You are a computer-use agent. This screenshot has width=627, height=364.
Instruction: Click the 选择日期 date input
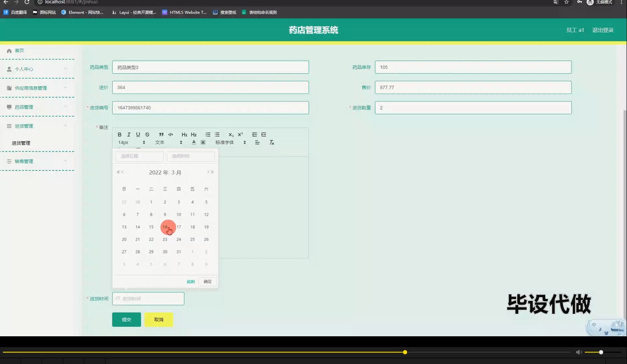point(140,156)
